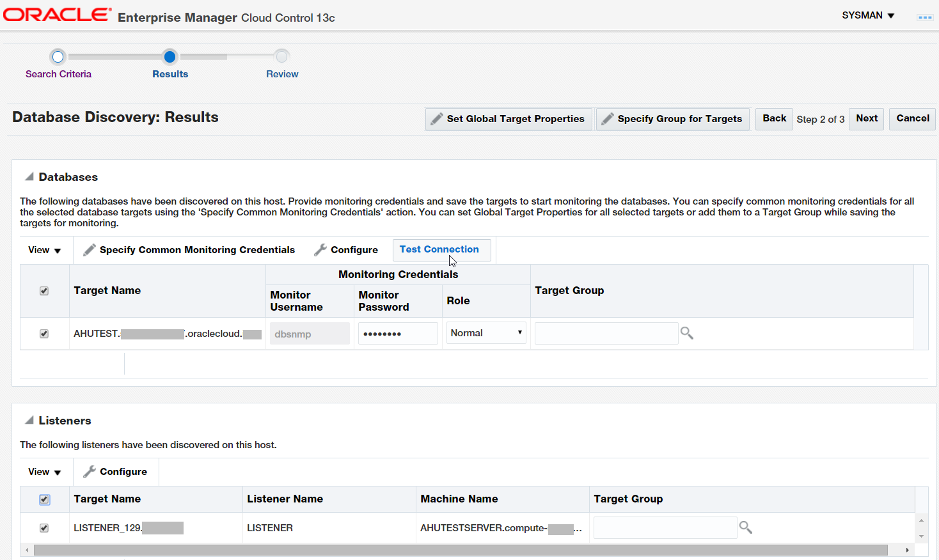Uncheck the AHUTEST database row checkbox
The width and height of the screenshot is (939, 560).
click(x=44, y=334)
